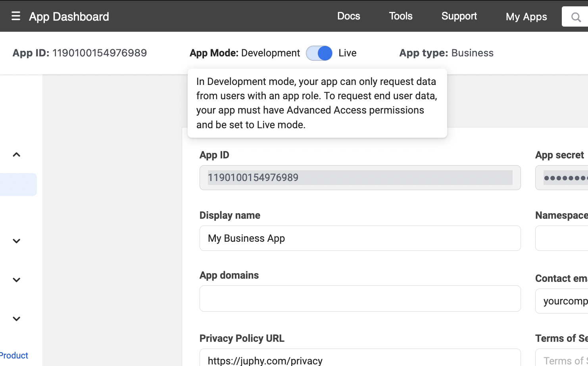The image size is (588, 366).
Task: Click the Development mode tooltip text
Action: pyautogui.click(x=317, y=103)
